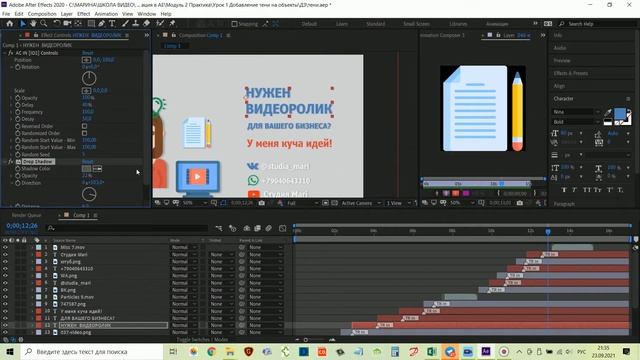
Task: Click the Composition Mini-Flowchart icon in timeline
Action: tap(219, 228)
